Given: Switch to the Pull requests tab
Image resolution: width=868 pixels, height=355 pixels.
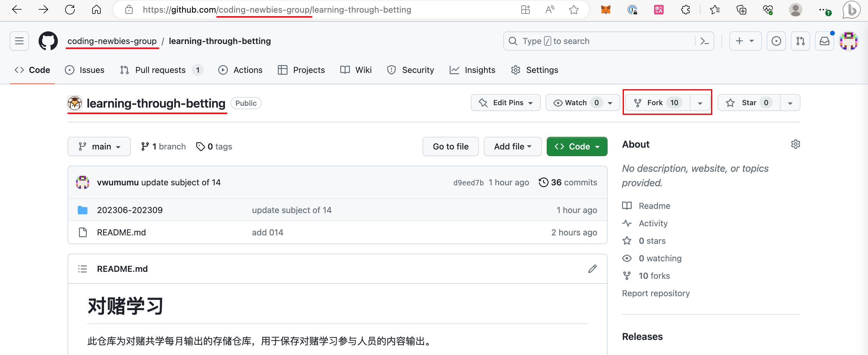Looking at the screenshot, I should (x=160, y=70).
